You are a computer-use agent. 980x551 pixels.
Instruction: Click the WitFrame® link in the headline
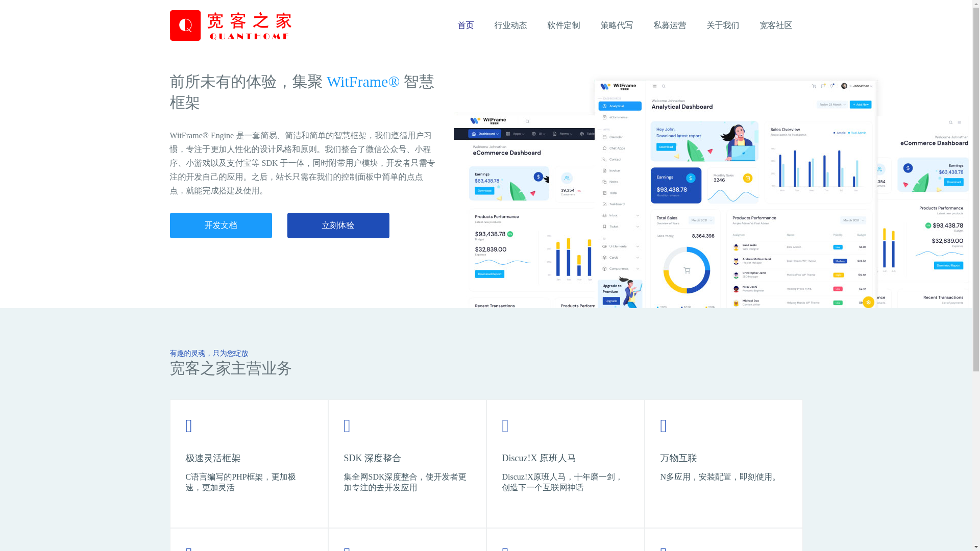[x=363, y=82]
